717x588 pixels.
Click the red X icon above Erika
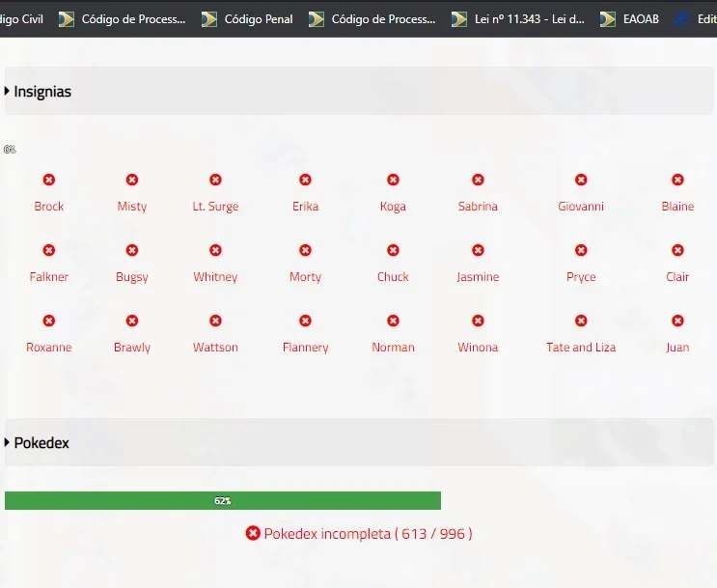(x=306, y=180)
